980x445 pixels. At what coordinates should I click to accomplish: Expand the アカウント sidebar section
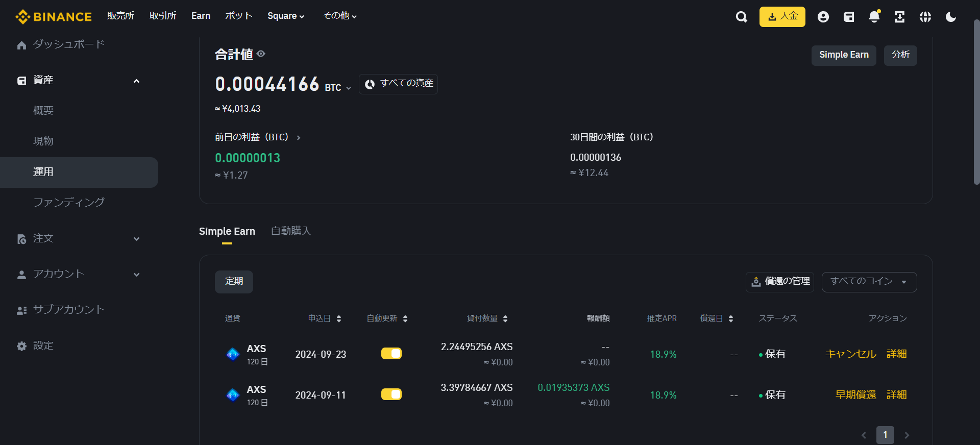[x=136, y=275]
